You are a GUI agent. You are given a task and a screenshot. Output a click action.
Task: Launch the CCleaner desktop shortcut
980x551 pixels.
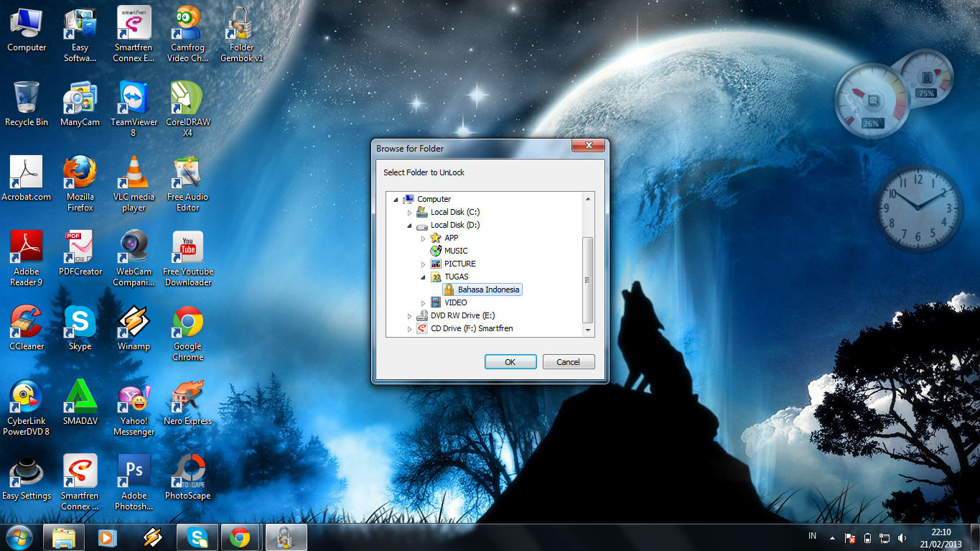[x=27, y=328]
